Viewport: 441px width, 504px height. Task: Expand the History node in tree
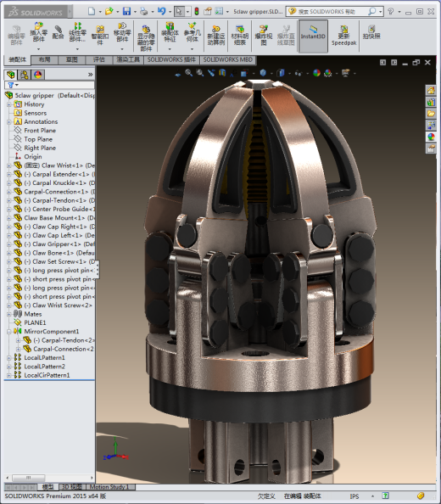9,104
